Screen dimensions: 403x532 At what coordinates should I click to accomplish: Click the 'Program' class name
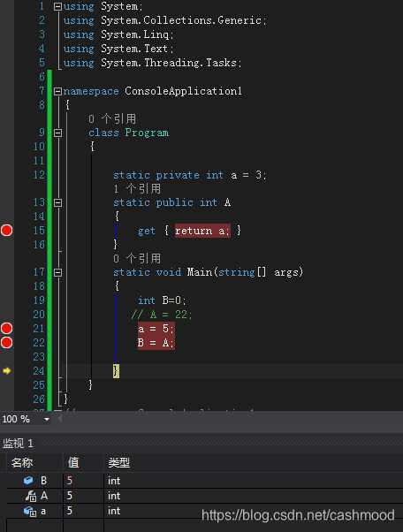click(x=147, y=133)
